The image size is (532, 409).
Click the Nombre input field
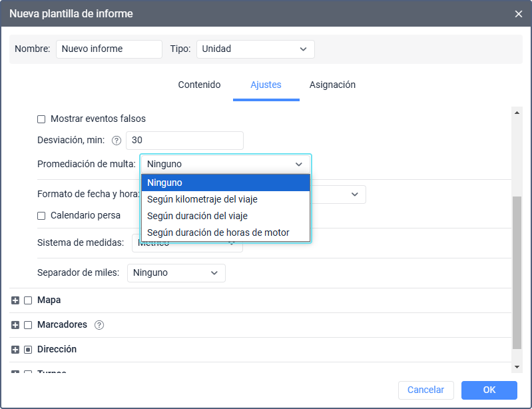[109, 49]
